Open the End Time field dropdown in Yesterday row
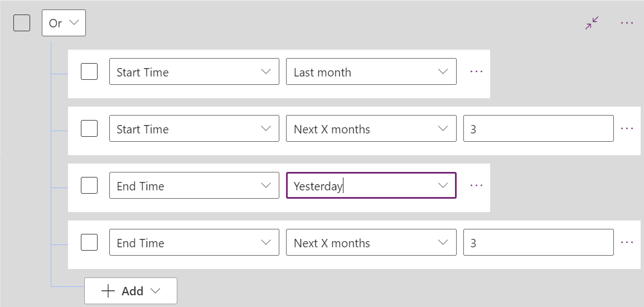This screenshot has width=644, height=307. (x=194, y=185)
